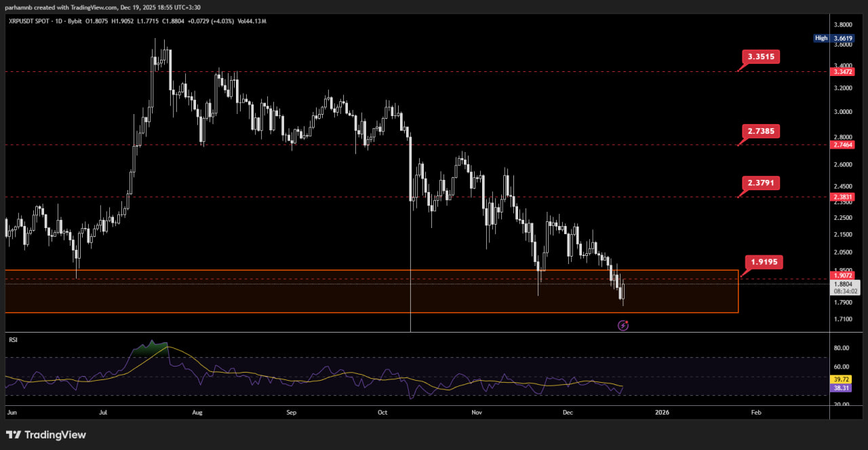Click the 2026 label on time axis

click(x=661, y=412)
